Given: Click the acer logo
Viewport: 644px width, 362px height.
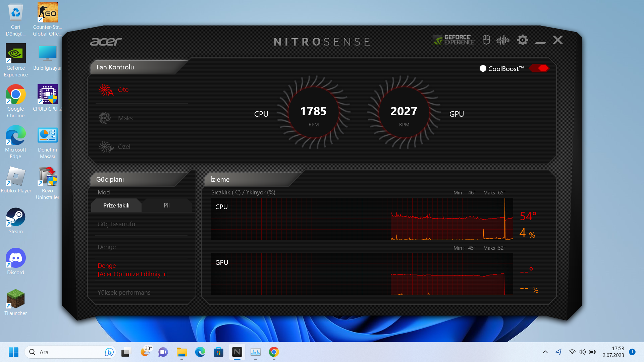Looking at the screenshot, I should (x=106, y=42).
